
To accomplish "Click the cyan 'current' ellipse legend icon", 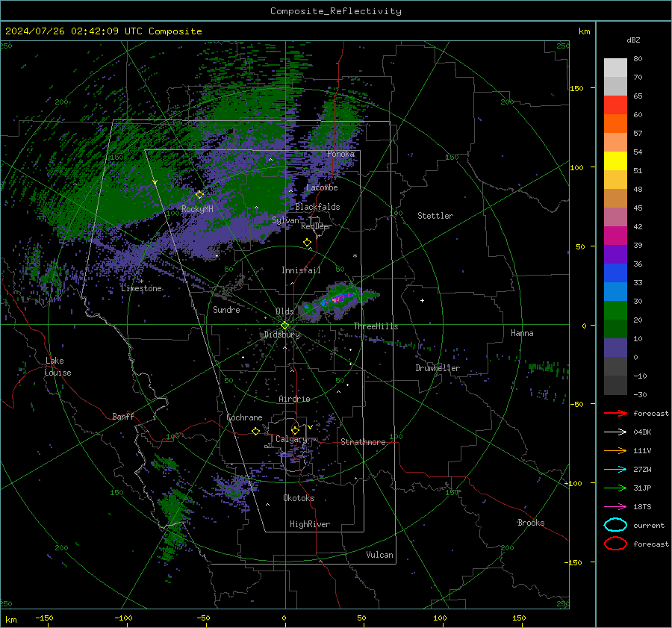I will click(x=615, y=525).
